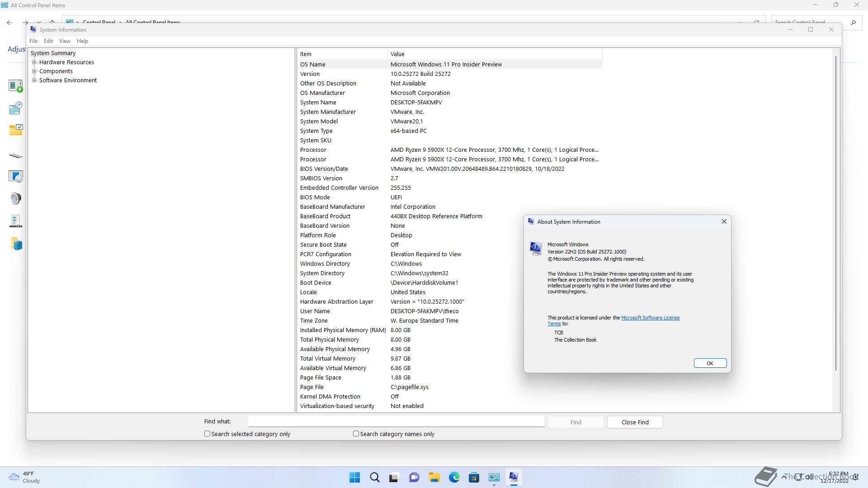Open the Edit menu
This screenshot has height=488, width=868.
(x=48, y=41)
